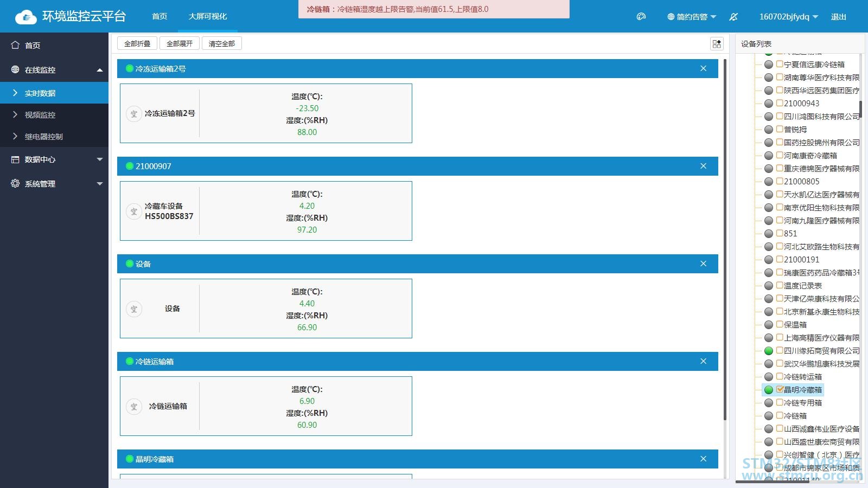
Task: Click main panel vertical scrollbar
Action: click(725, 240)
